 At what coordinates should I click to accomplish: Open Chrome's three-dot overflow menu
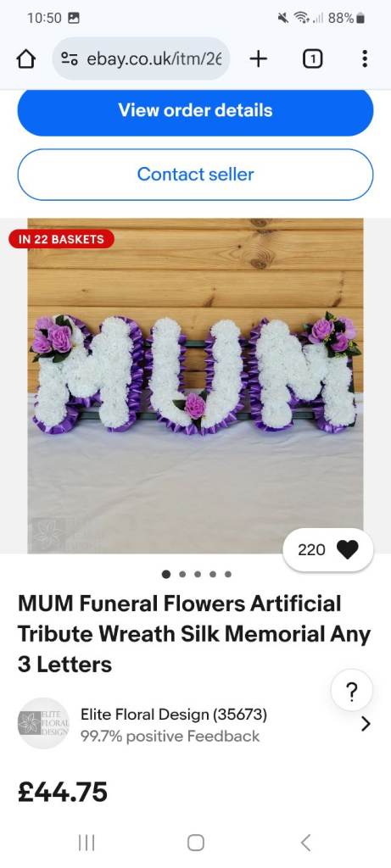tap(365, 58)
